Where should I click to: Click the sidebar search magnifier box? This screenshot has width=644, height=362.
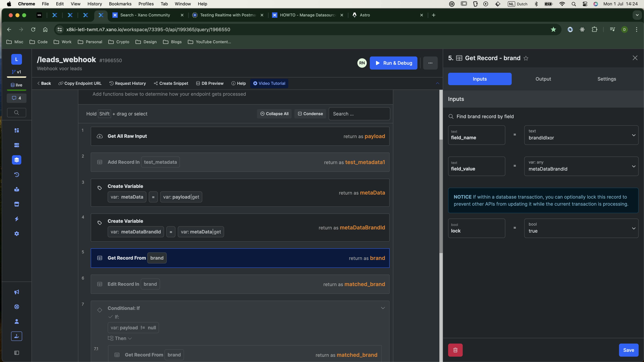coord(16,112)
